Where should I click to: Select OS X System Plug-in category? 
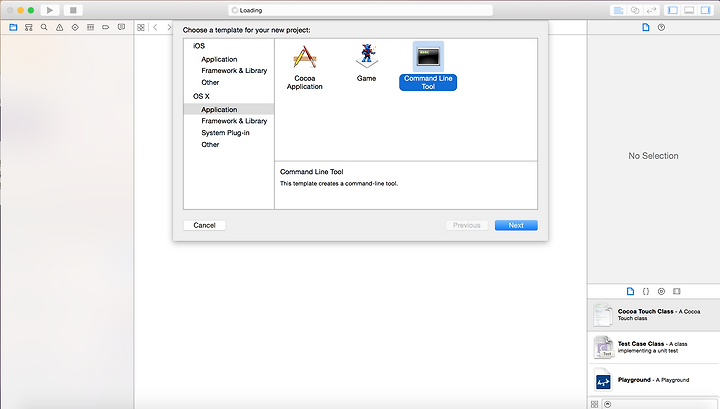(x=225, y=133)
